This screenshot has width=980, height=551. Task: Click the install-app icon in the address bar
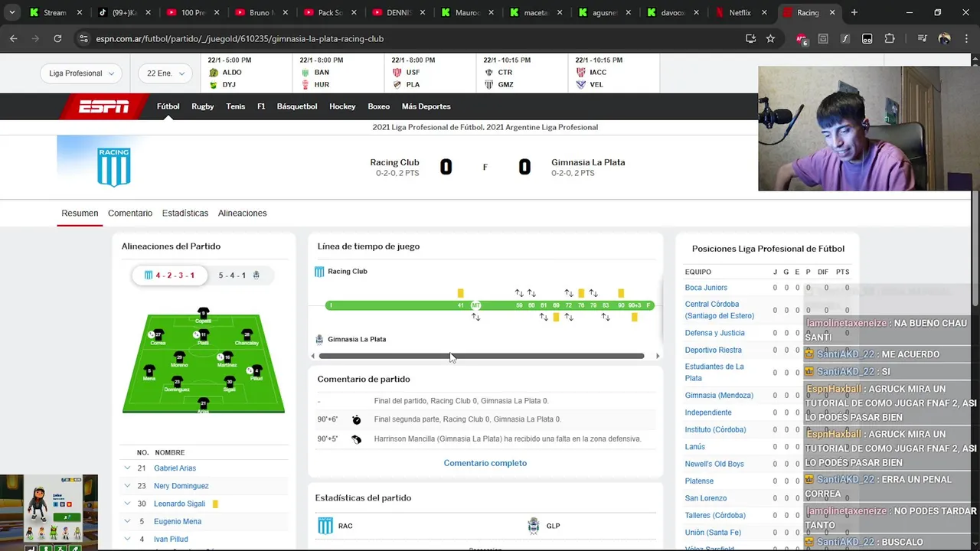[750, 38]
